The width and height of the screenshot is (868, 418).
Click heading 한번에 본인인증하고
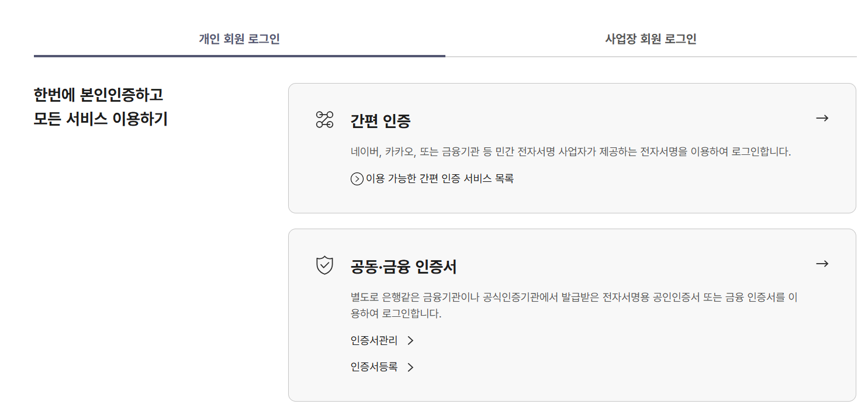pos(98,94)
